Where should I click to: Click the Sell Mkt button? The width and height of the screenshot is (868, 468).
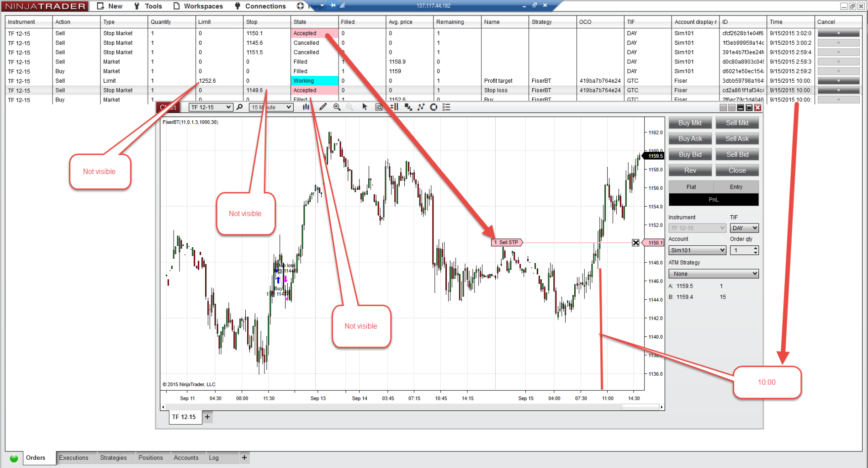pos(737,123)
